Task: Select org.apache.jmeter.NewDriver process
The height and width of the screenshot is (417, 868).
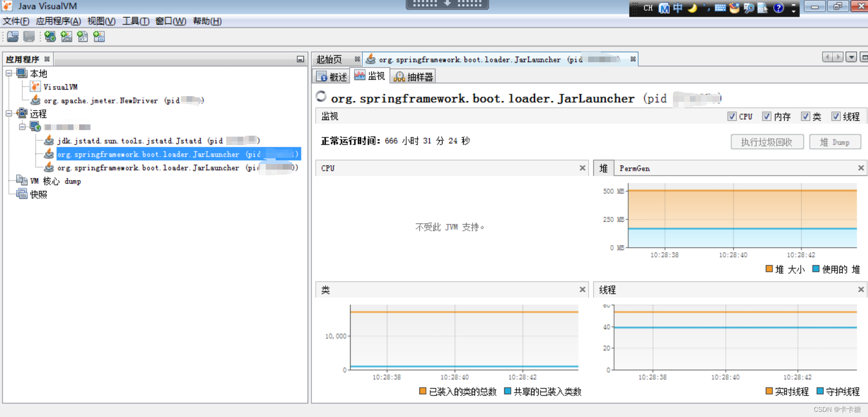Action: (124, 100)
